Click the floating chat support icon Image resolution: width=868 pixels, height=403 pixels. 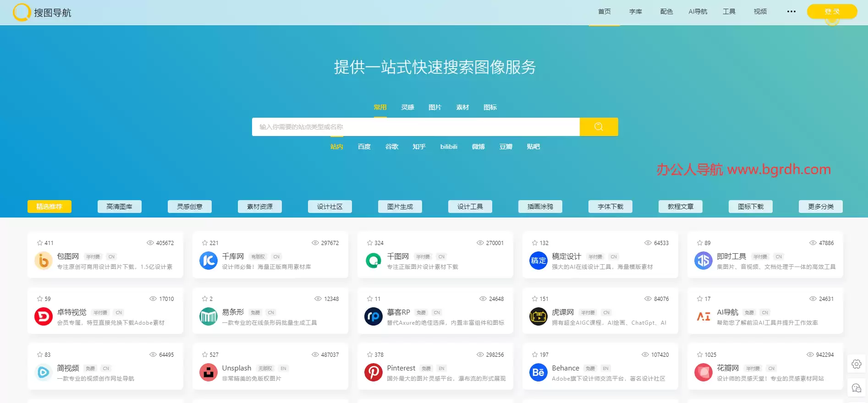(857, 388)
